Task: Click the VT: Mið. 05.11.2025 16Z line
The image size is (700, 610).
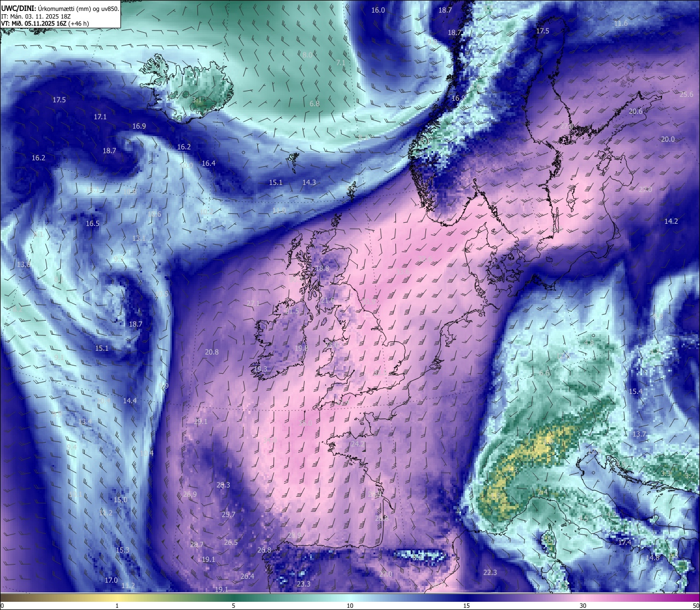Action: pyautogui.click(x=45, y=24)
